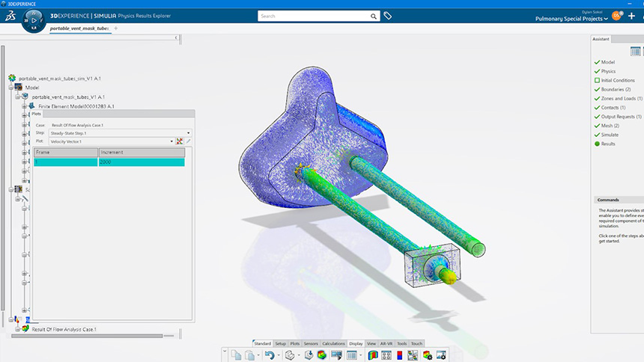Open the Plot dropdown showing Velocity Vector.1
Image resolution: width=644 pixels, height=362 pixels.
[x=111, y=141]
